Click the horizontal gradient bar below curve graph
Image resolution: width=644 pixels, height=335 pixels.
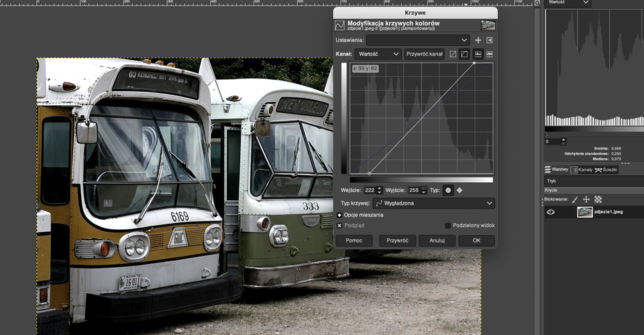421,180
